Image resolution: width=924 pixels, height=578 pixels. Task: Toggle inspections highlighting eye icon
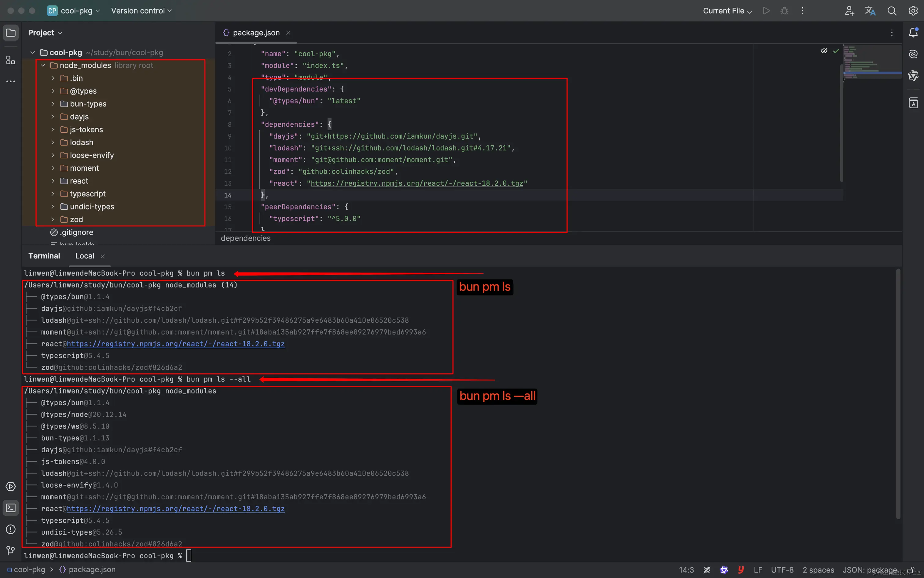[x=823, y=51]
